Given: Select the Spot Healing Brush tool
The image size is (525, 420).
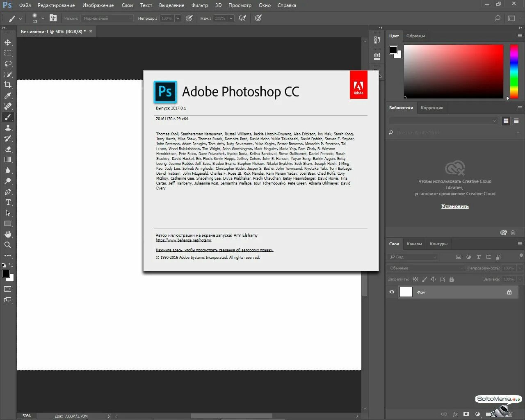Looking at the screenshot, I should (x=8, y=106).
